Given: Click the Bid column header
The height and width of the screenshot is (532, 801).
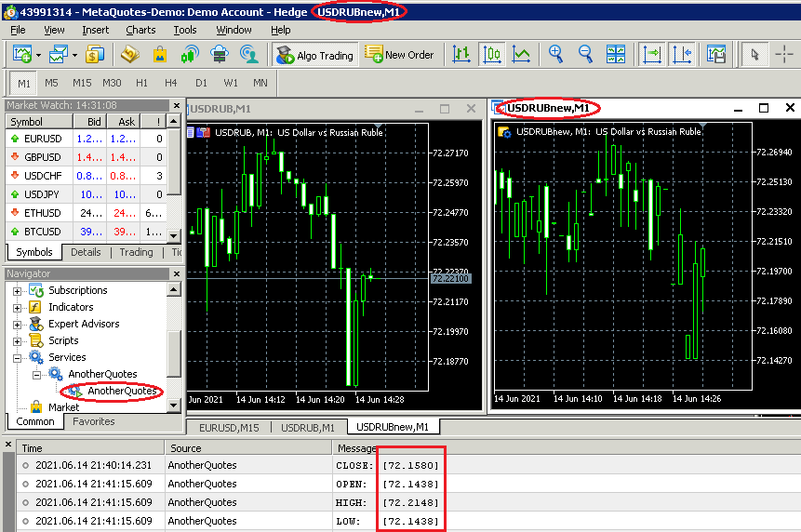Looking at the screenshot, I should tap(90, 122).
